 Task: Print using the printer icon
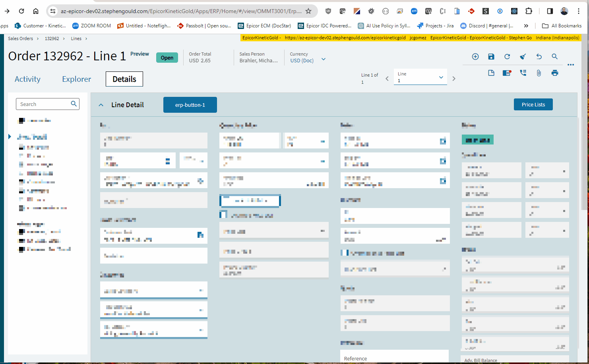pyautogui.click(x=555, y=73)
